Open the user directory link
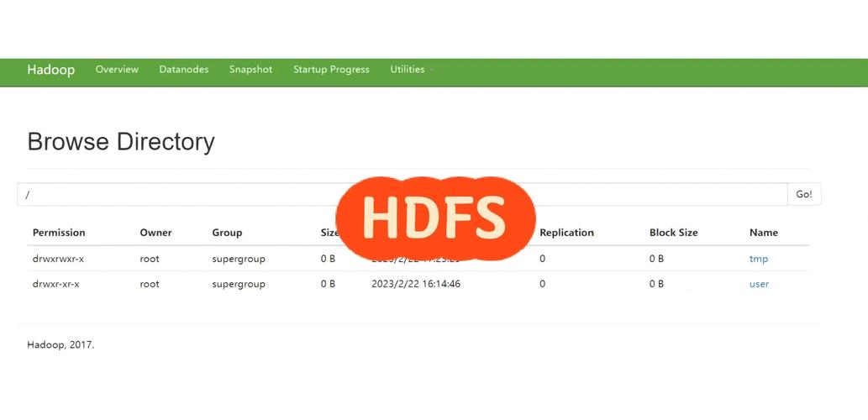The image size is (868, 420). pos(759,284)
